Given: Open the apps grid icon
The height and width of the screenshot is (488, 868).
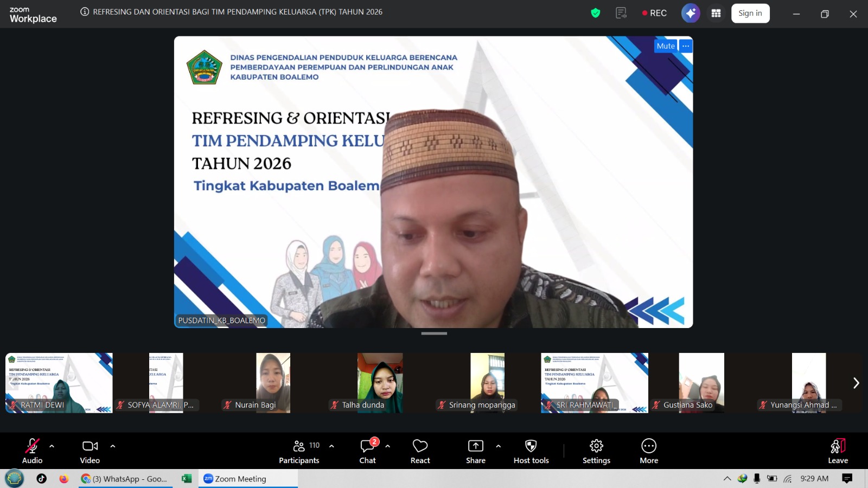Looking at the screenshot, I should point(716,13).
